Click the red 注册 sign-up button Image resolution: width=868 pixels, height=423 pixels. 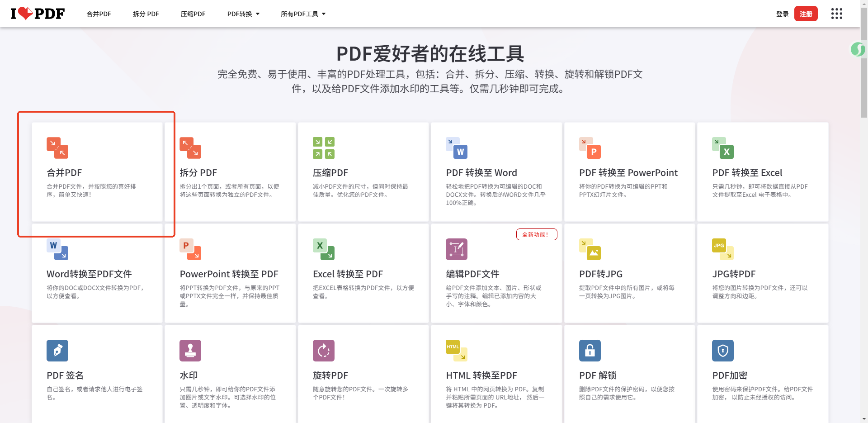coord(806,14)
